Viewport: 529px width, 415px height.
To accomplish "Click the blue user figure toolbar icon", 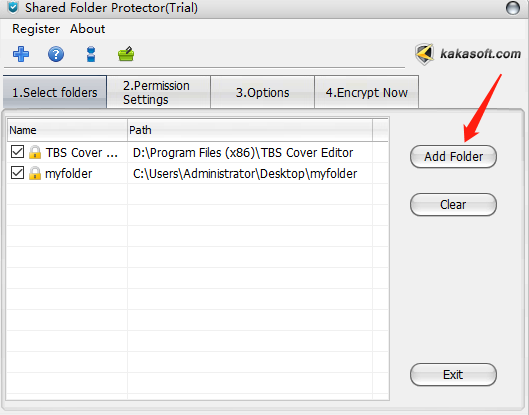I will click(91, 54).
